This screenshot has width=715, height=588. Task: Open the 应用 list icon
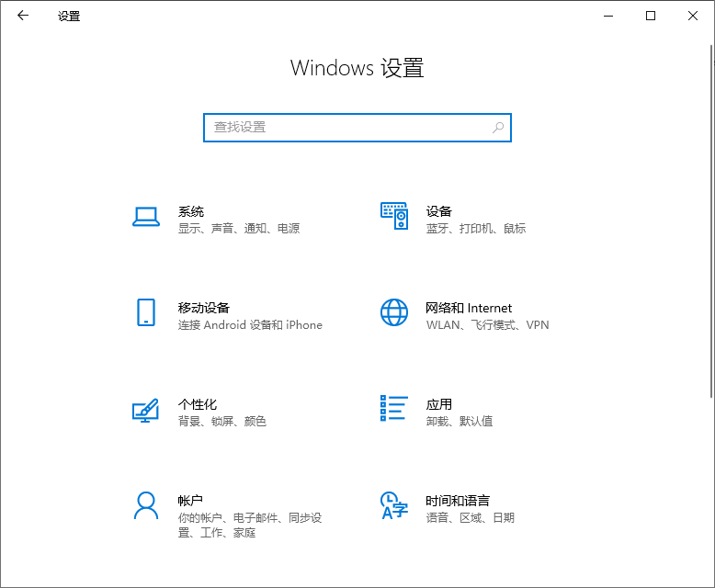pyautogui.click(x=394, y=409)
